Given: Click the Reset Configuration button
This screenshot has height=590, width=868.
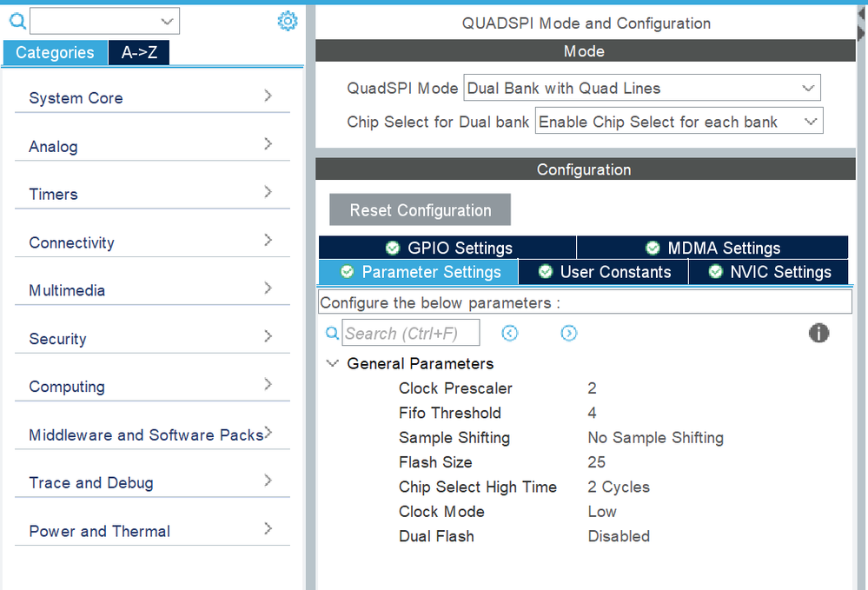Looking at the screenshot, I should coord(421,209).
